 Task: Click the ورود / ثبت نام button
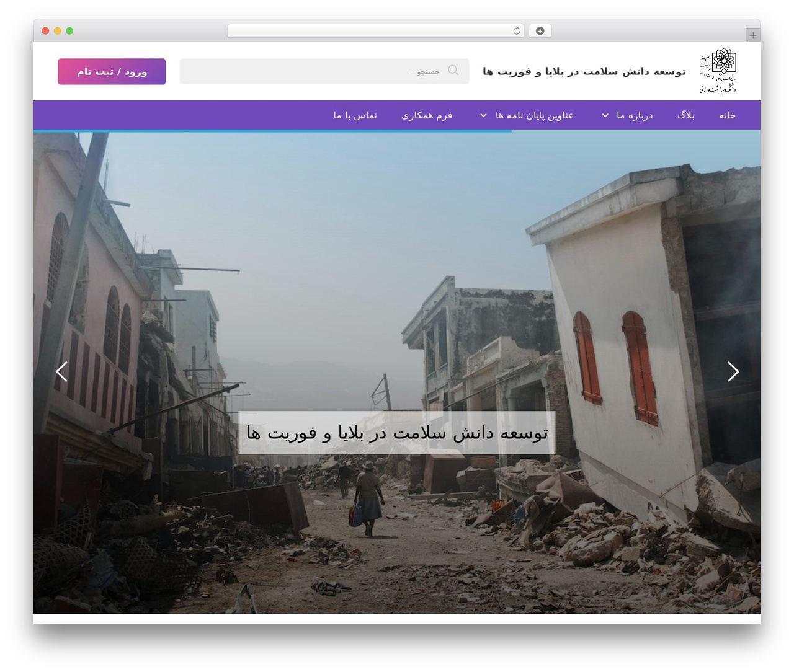point(112,71)
